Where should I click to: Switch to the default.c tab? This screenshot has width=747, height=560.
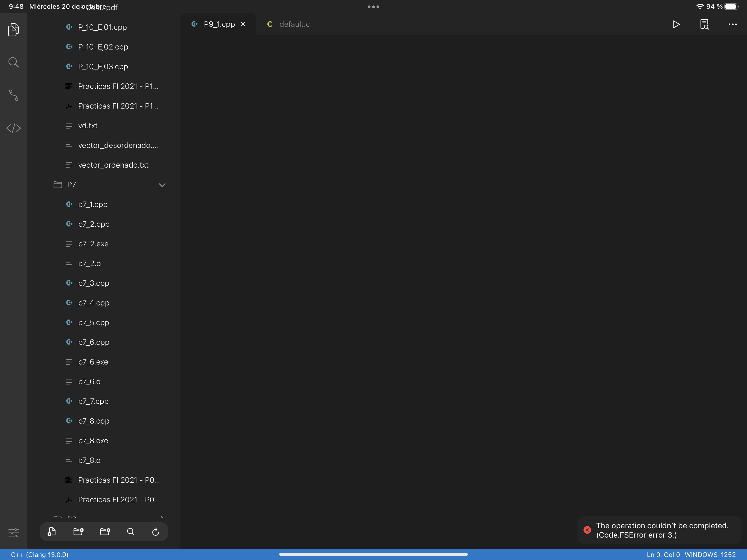click(288, 24)
